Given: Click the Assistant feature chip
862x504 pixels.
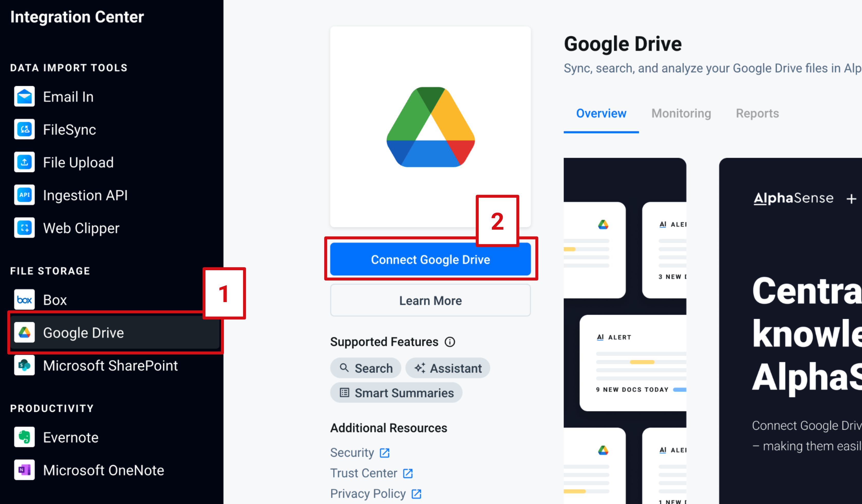Looking at the screenshot, I should [448, 368].
